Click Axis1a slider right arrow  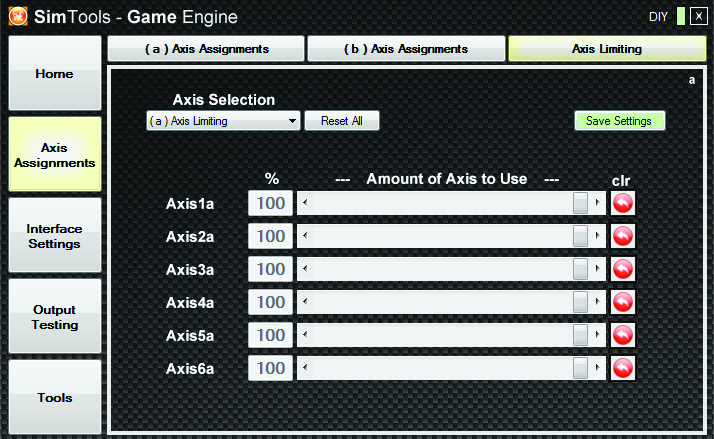coord(597,203)
